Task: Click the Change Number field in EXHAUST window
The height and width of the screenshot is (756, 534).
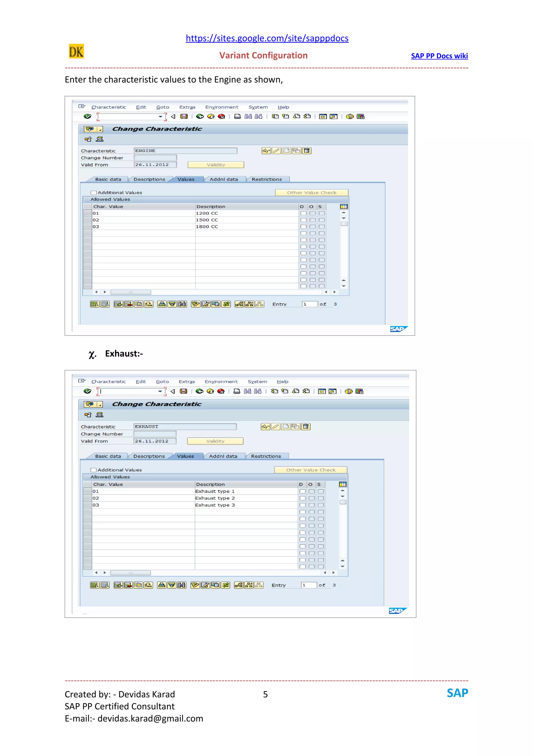Action: (155, 434)
